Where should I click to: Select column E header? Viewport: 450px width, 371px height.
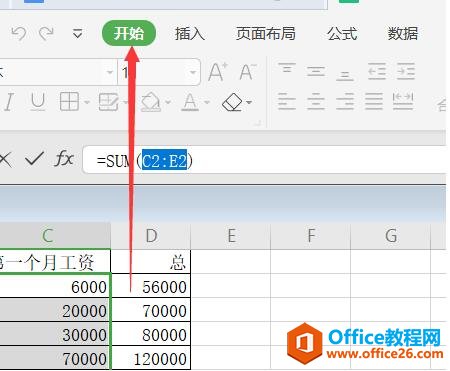tap(231, 236)
